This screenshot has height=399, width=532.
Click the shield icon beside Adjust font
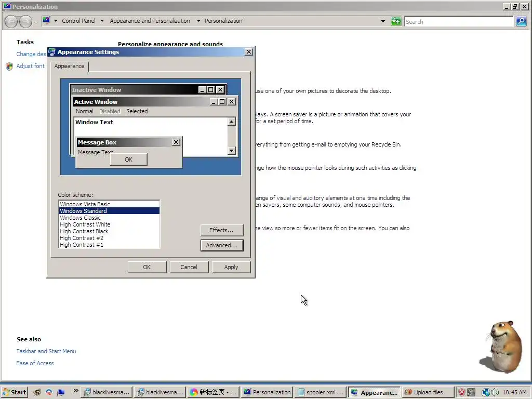(x=9, y=66)
